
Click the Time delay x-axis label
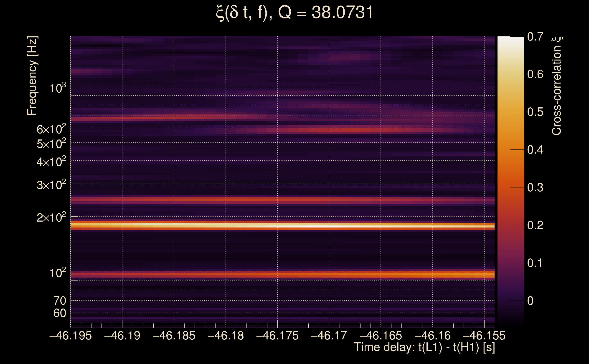tap(424, 347)
